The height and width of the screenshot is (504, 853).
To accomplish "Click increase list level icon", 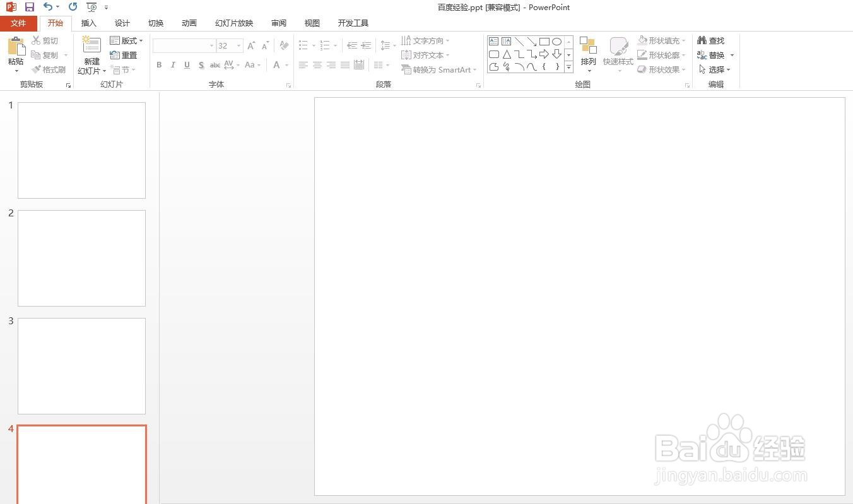I will tap(366, 45).
